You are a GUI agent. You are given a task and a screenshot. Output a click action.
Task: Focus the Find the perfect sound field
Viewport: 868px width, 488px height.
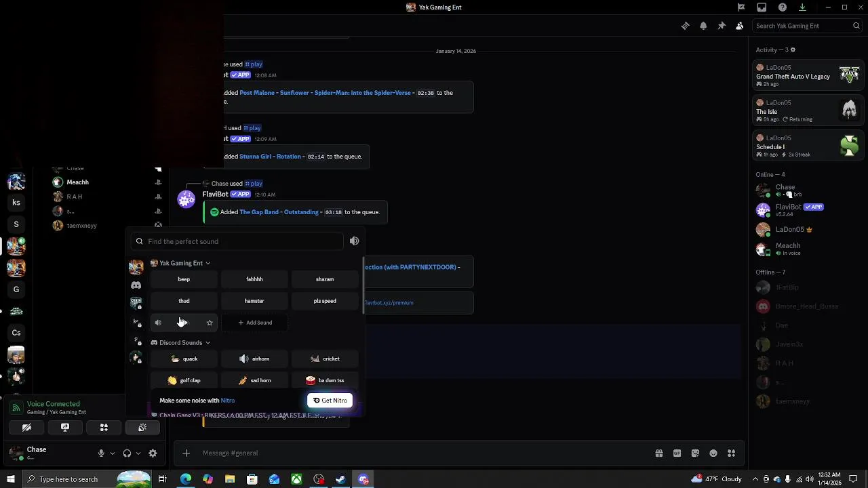click(x=237, y=241)
